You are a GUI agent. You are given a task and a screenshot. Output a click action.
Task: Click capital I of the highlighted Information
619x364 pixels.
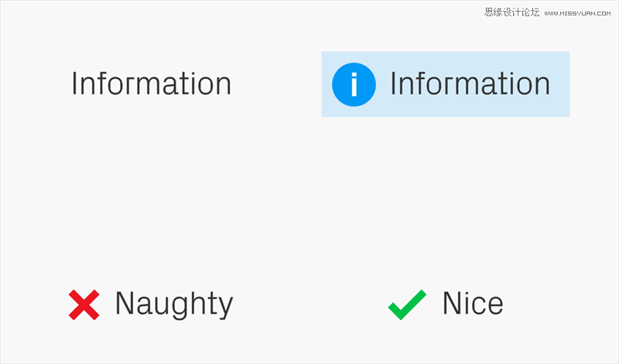393,83
